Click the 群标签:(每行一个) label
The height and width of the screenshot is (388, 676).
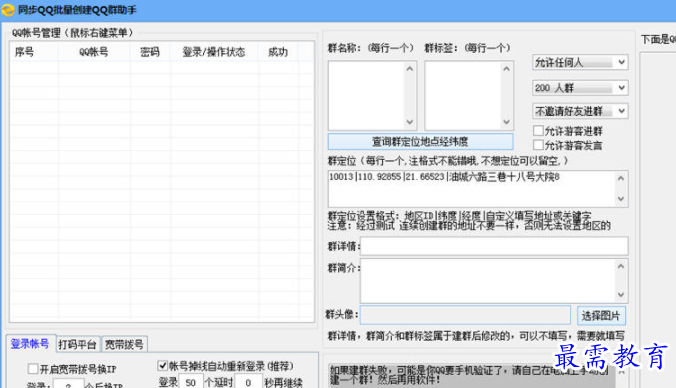point(468,48)
